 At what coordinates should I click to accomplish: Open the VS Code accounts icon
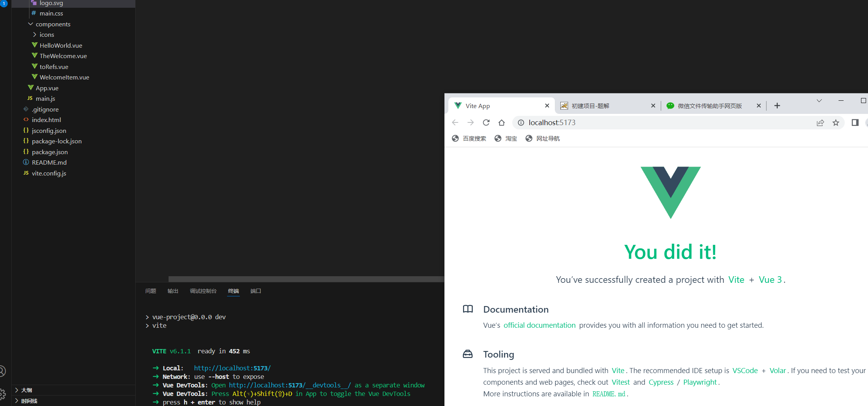2,371
